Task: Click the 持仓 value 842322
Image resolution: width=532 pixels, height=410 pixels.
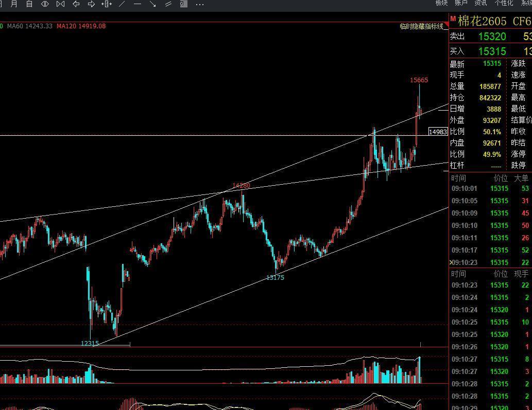Action: [x=490, y=98]
